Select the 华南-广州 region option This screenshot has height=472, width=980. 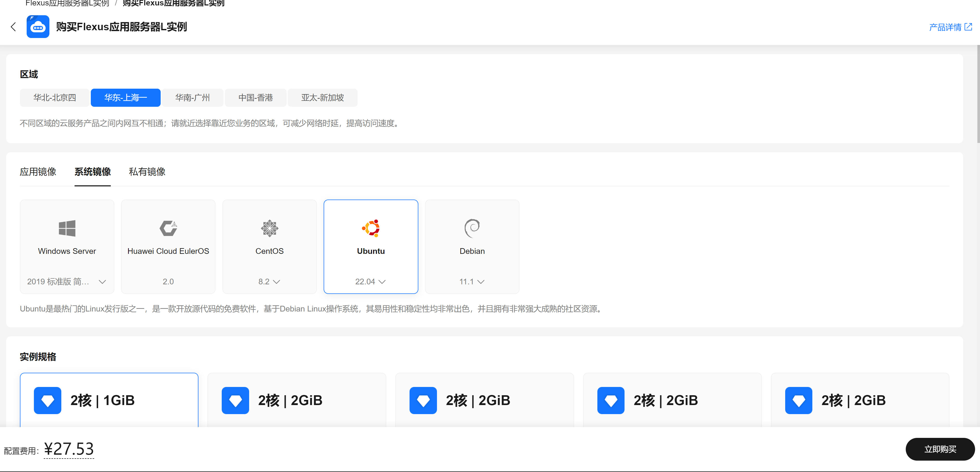192,98
